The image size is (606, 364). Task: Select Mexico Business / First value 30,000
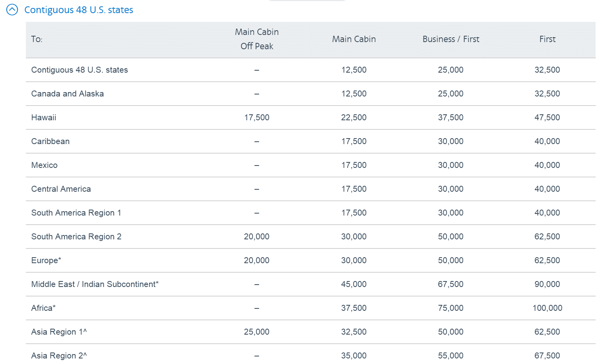451,165
